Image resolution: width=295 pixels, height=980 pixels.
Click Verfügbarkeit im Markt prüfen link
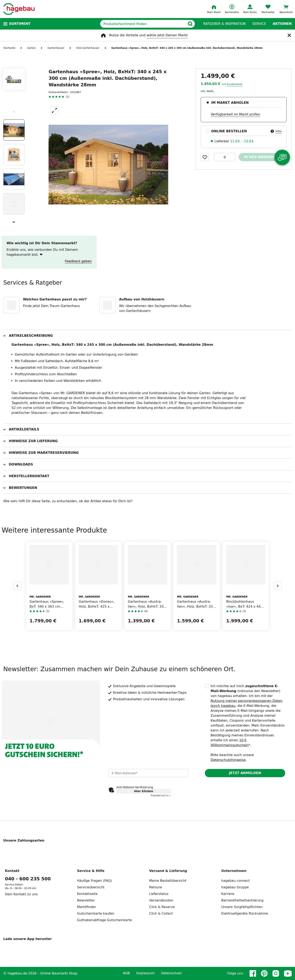[235, 114]
